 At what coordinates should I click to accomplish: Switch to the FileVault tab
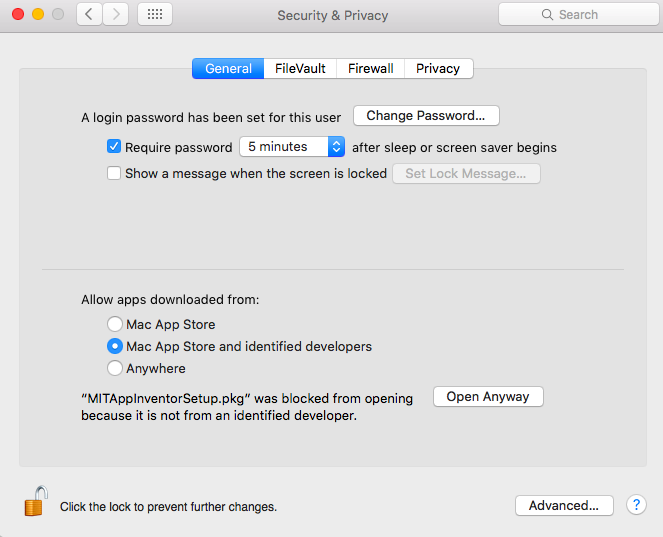tap(300, 68)
